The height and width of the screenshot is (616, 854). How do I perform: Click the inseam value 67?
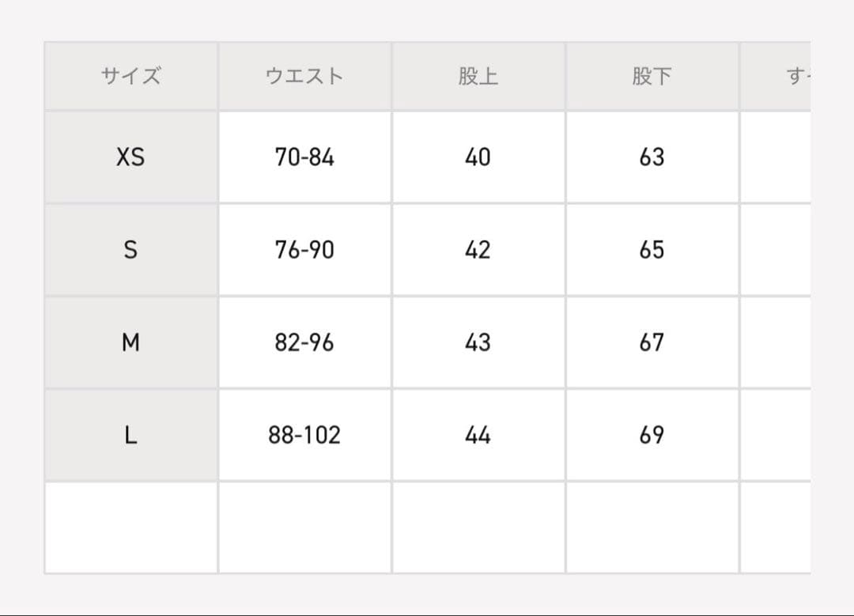(x=652, y=342)
